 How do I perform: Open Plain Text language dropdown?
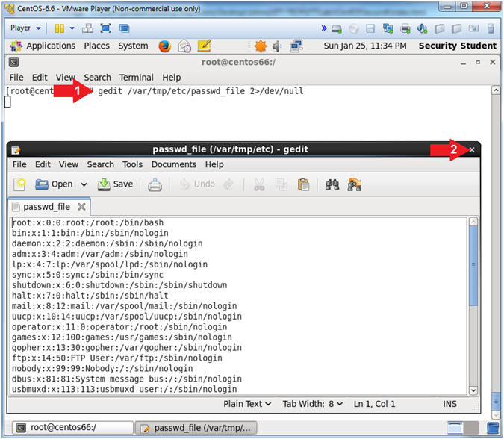pyautogui.click(x=247, y=404)
